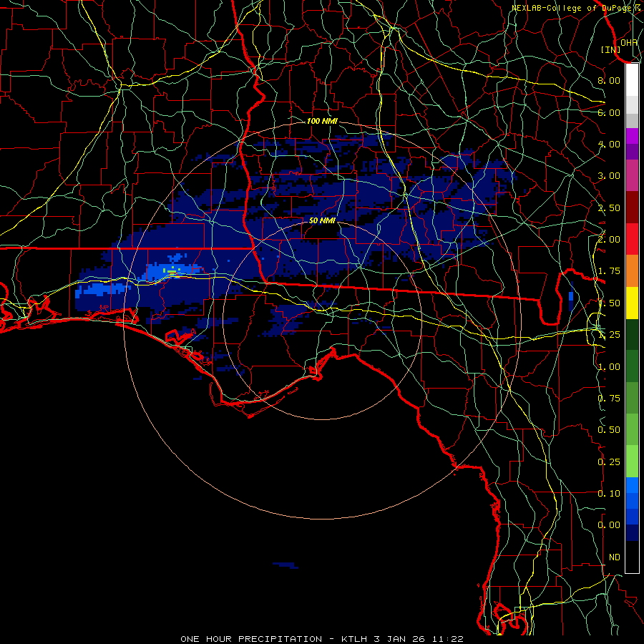Click the OHR product label
The height and width of the screenshot is (644, 644).
point(629,43)
